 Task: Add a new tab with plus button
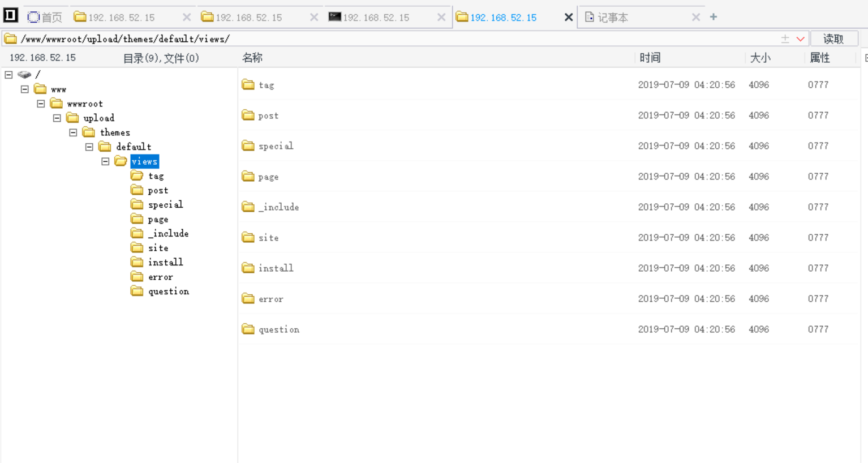pos(714,17)
